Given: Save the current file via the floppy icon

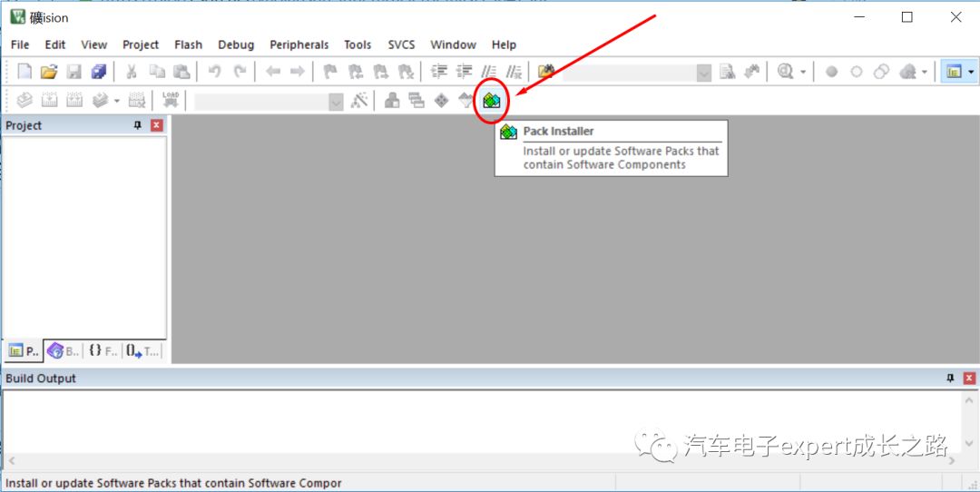Looking at the screenshot, I should 74,72.
